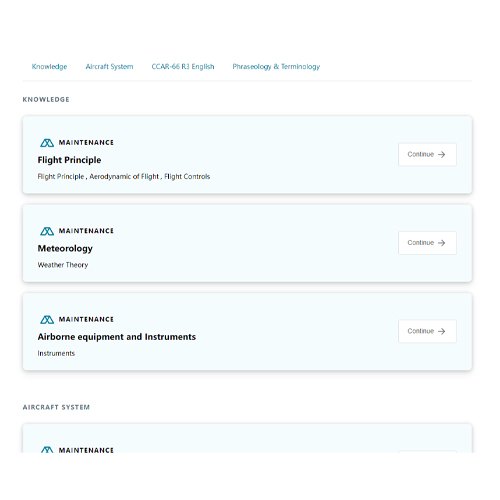
Task: Open Airborne equipment and Instruments title
Action: click(x=117, y=337)
